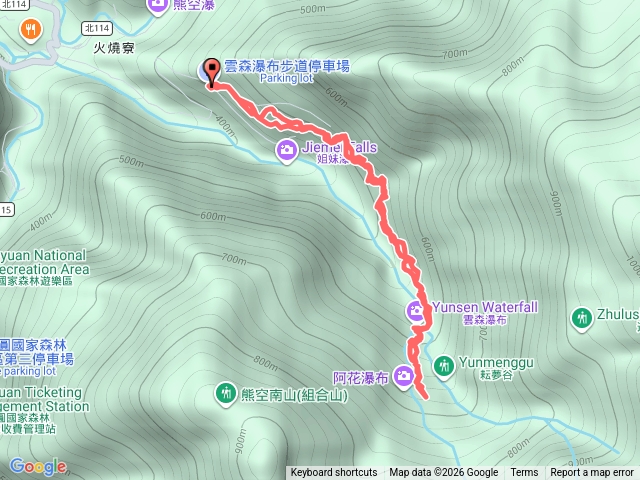This screenshot has height=480, width=640.
Task: Click the 北114 road shield
Action: pos(97,28)
